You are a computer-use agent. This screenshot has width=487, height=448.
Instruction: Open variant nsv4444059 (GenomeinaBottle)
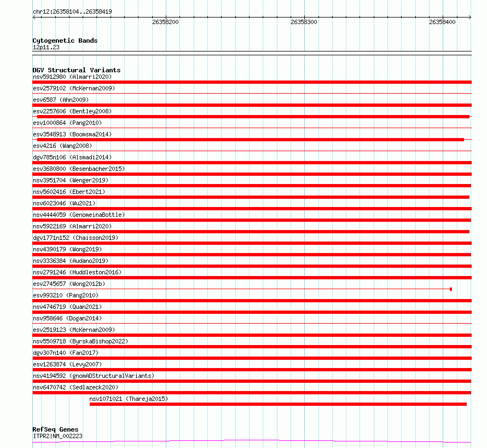tap(79, 215)
